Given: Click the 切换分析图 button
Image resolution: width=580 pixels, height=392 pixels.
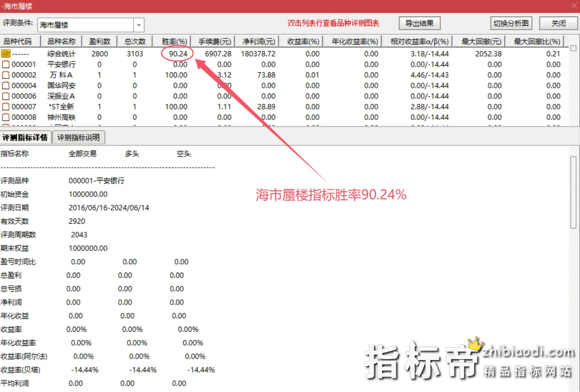Looking at the screenshot, I should coord(511,23).
